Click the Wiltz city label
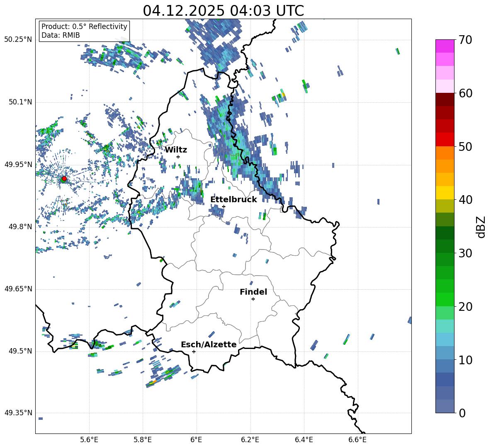 pos(176,150)
